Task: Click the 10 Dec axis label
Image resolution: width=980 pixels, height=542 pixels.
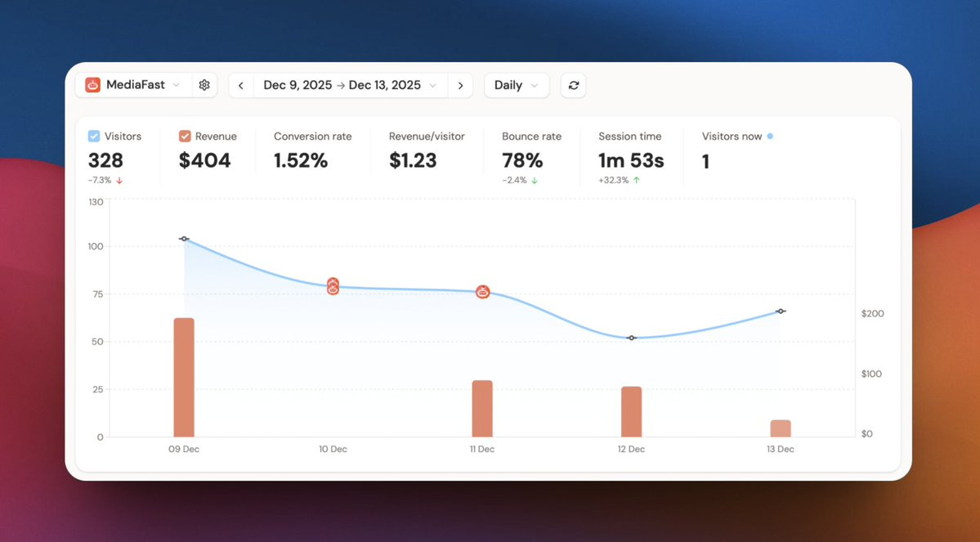Action: tap(333, 449)
